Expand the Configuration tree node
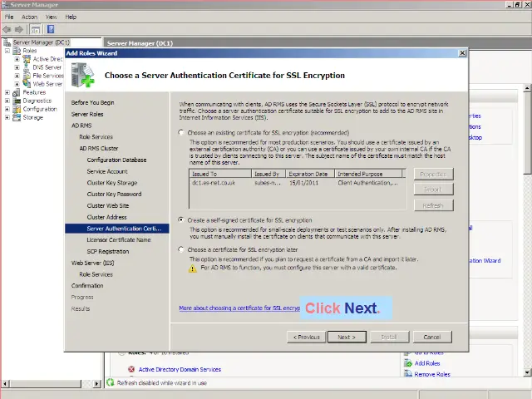 click(7, 109)
